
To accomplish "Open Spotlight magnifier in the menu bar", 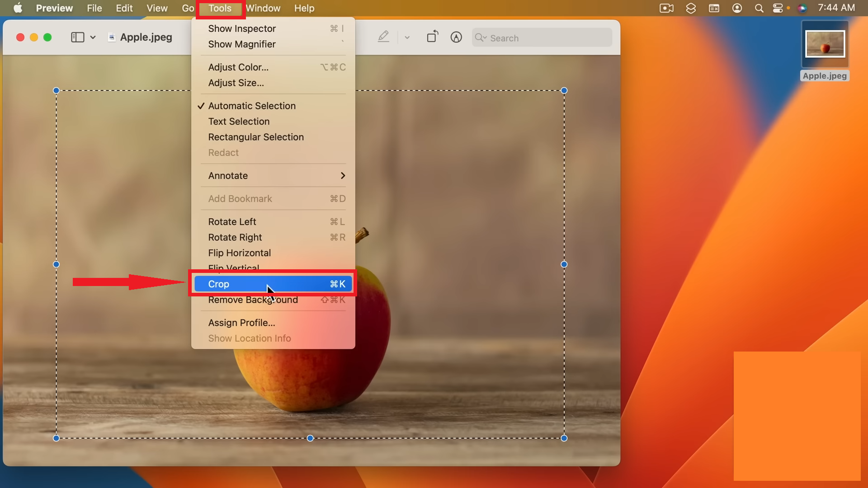I will coord(759,8).
